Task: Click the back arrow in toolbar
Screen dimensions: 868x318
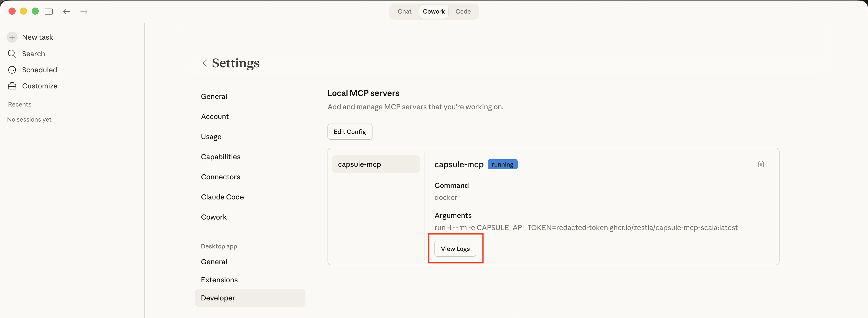Action: point(67,12)
